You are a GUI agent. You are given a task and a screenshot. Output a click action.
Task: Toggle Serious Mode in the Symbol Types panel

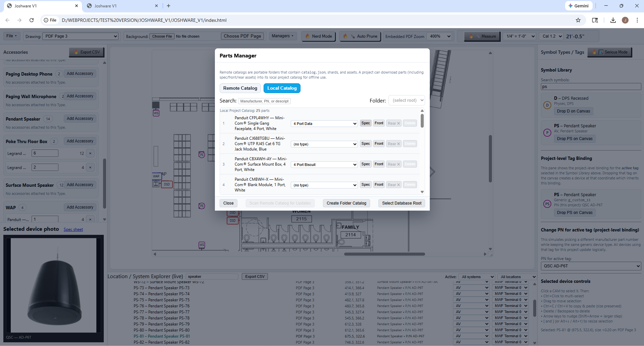point(609,52)
